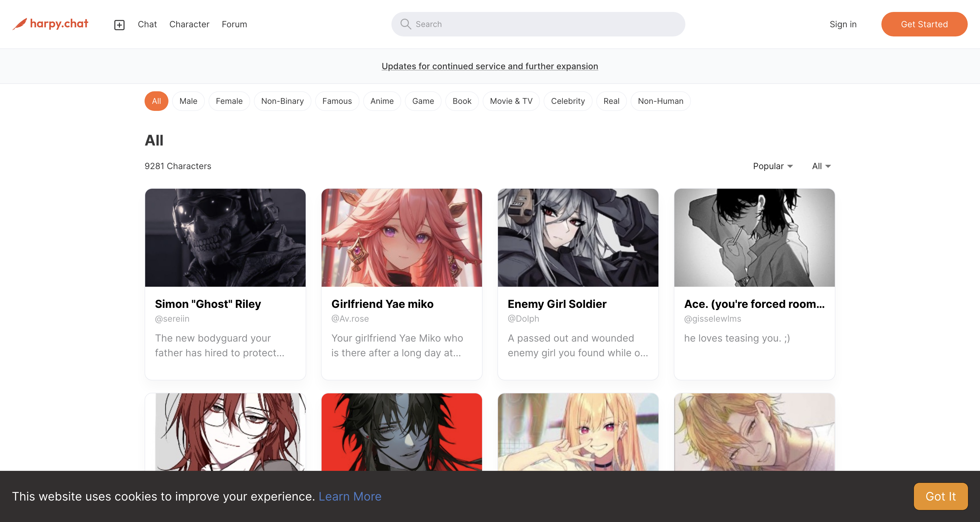Click "A passed out and wounded" description
The width and height of the screenshot is (980, 522).
point(578,346)
